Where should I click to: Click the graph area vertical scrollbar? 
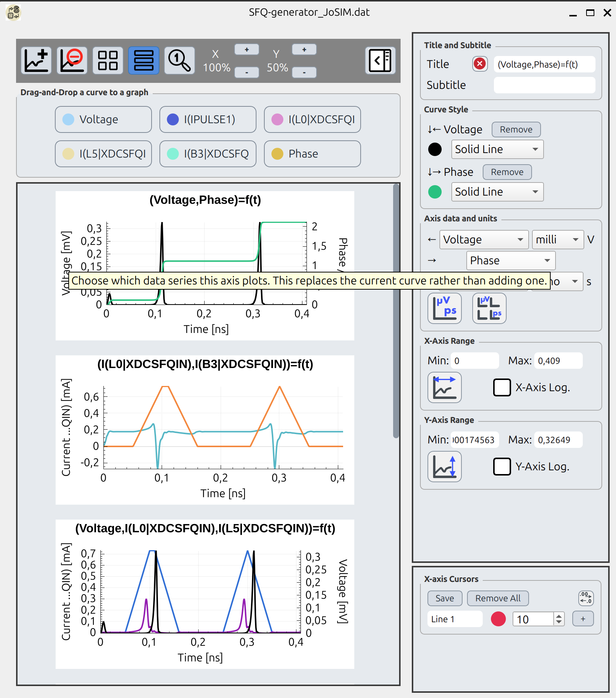(x=396, y=312)
